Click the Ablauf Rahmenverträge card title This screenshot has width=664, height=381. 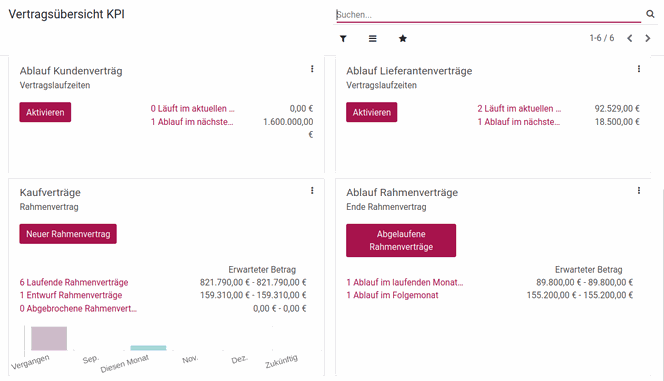pyautogui.click(x=402, y=193)
